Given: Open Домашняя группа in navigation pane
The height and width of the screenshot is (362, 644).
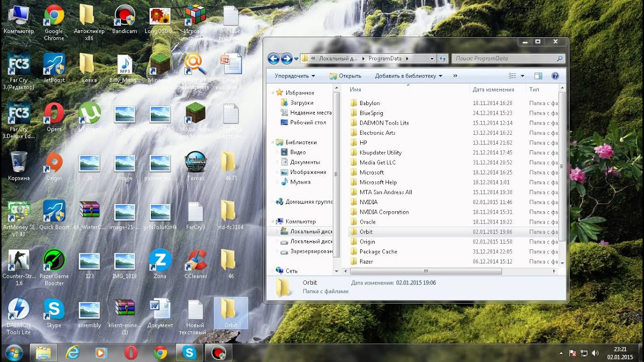Looking at the screenshot, I should point(304,202).
